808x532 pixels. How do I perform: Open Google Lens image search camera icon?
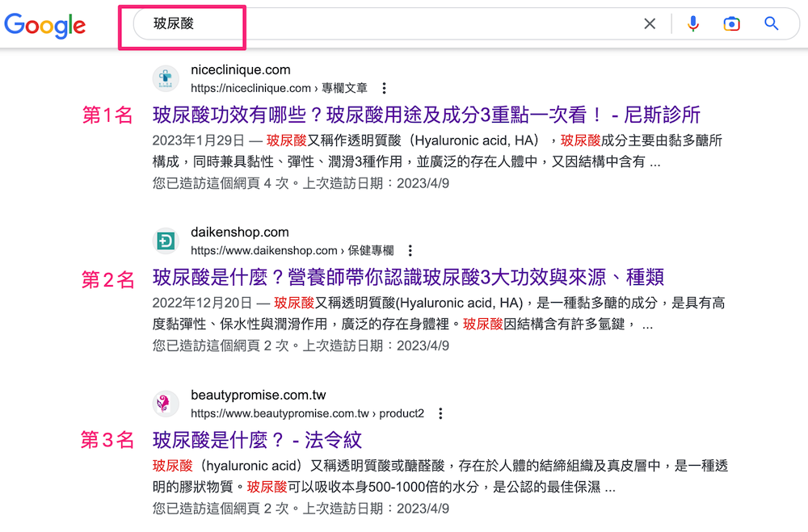point(731,23)
